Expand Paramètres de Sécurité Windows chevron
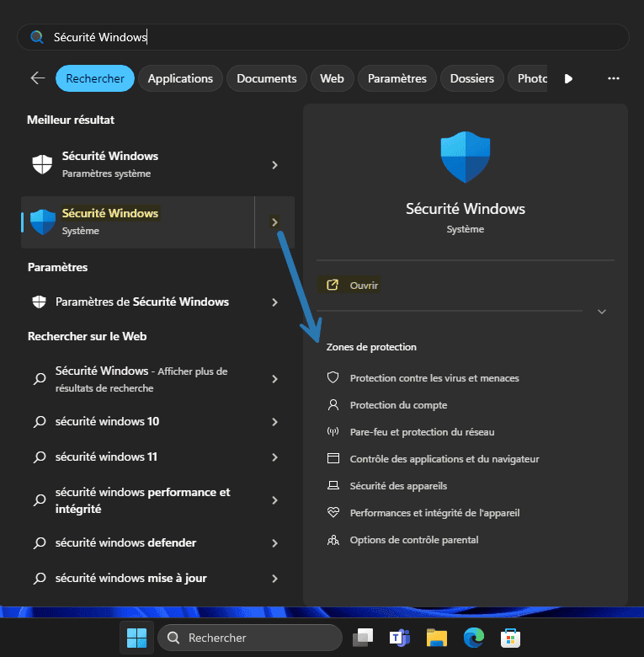Viewport: 644px width, 657px height. 274,302
